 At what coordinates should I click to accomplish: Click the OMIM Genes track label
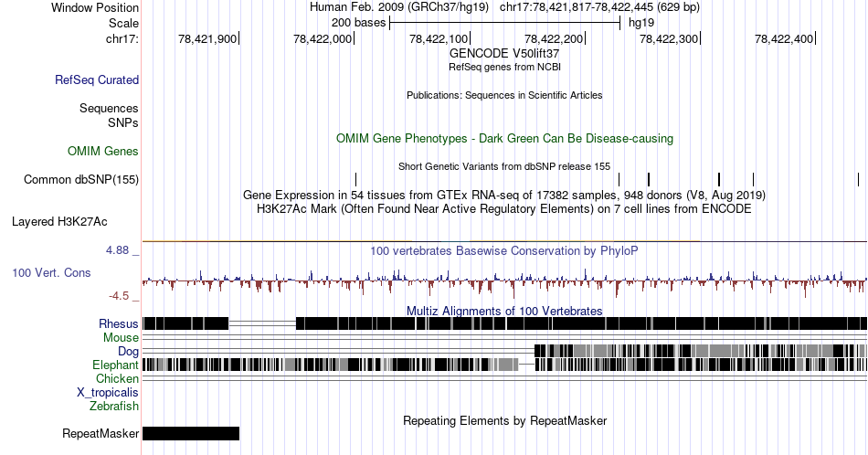pyautogui.click(x=103, y=151)
